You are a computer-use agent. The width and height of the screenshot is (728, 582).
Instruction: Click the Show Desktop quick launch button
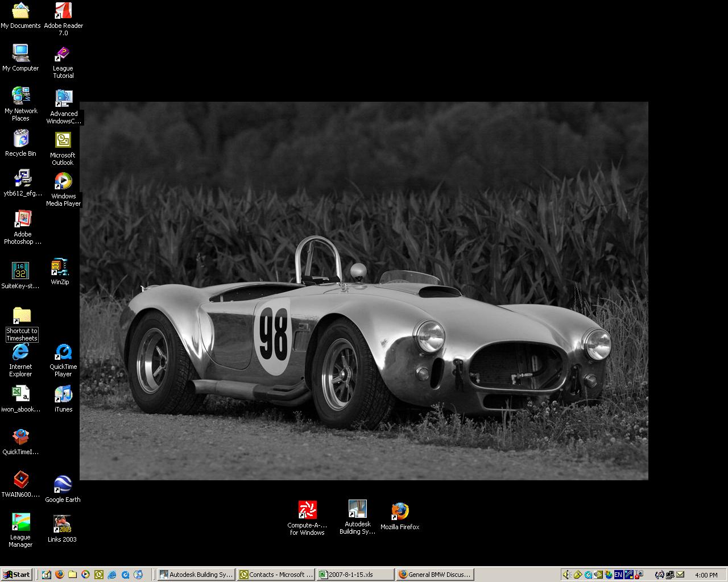[x=47, y=574]
